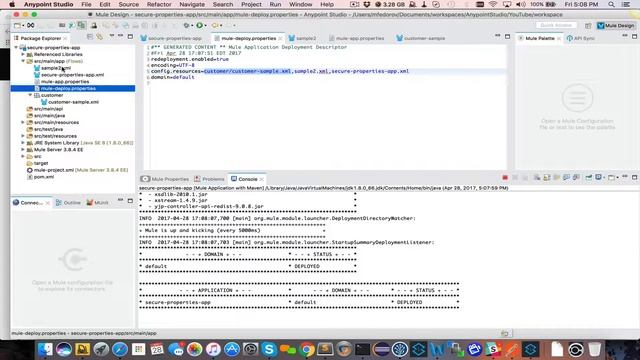
Task: Open the Project menu
Action: tap(251, 4)
